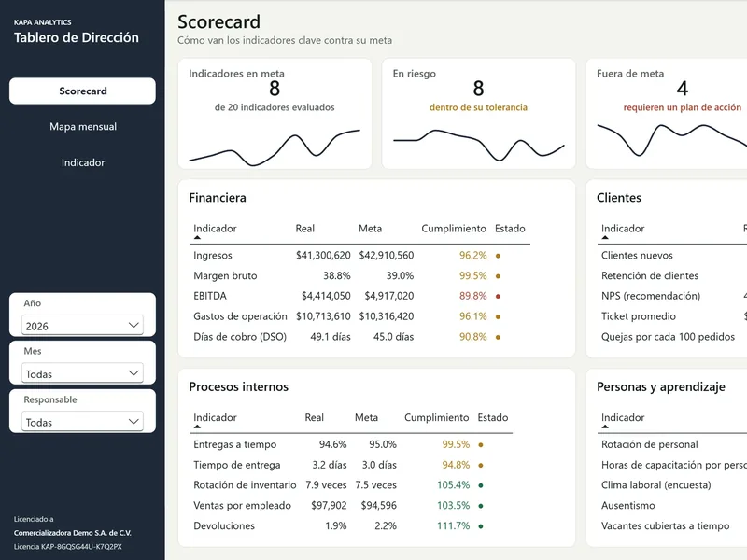Click the 49.1 días real value
The height and width of the screenshot is (560, 747).
click(331, 337)
